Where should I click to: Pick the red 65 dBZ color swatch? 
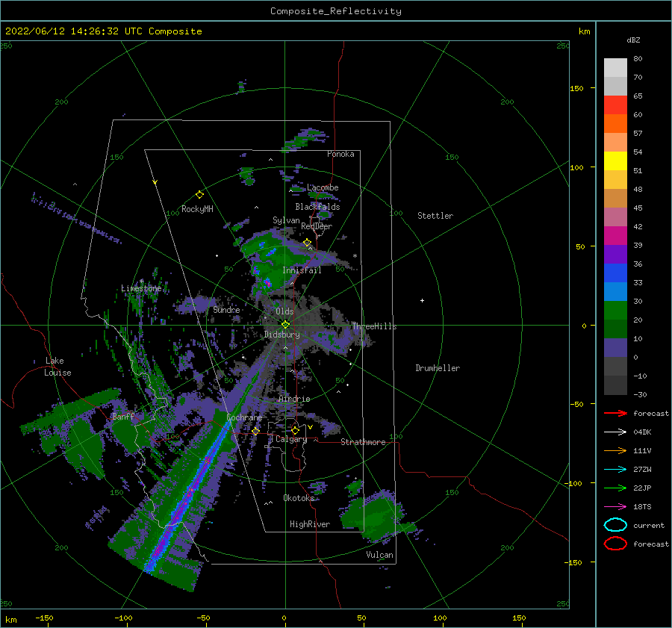[615, 105]
